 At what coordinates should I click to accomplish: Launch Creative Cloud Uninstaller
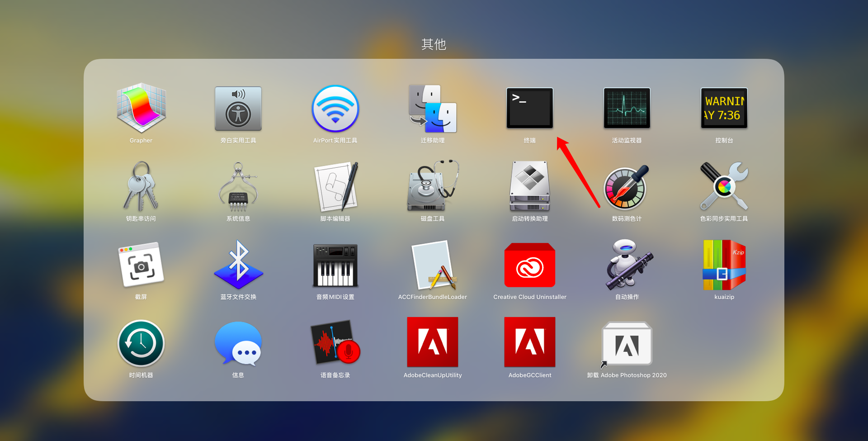(530, 265)
